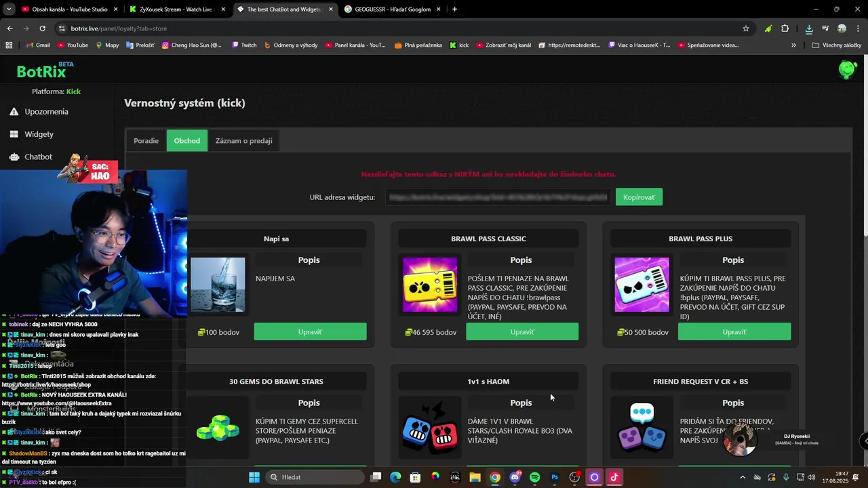Open the Chatbot sidebar icon

(14, 157)
